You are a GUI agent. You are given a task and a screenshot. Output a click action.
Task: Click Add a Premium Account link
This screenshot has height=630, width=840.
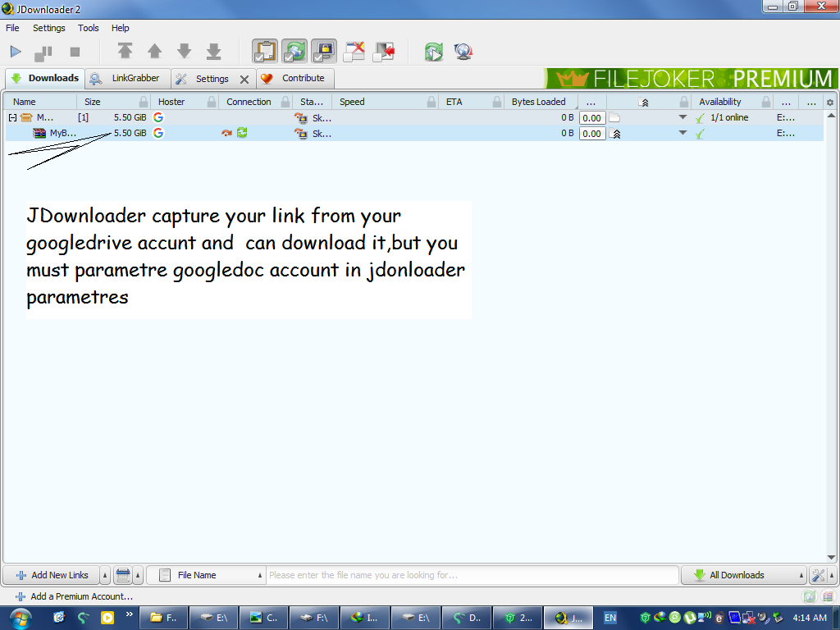coord(75,596)
